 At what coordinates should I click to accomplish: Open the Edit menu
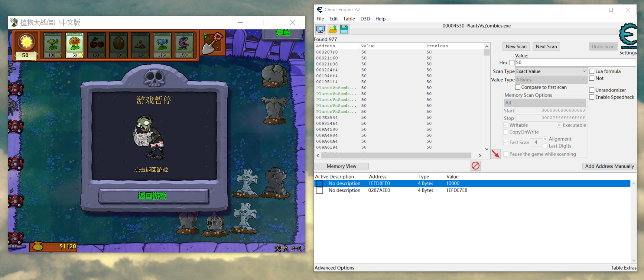(334, 19)
